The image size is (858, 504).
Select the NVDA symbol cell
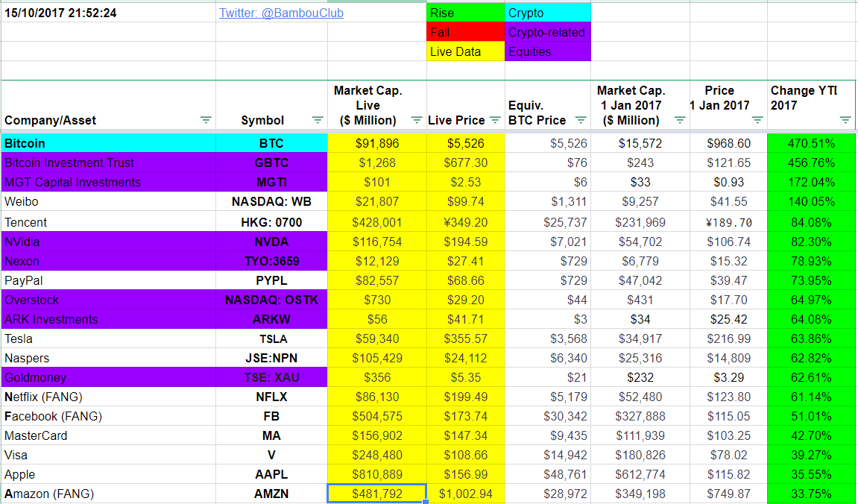(x=272, y=242)
